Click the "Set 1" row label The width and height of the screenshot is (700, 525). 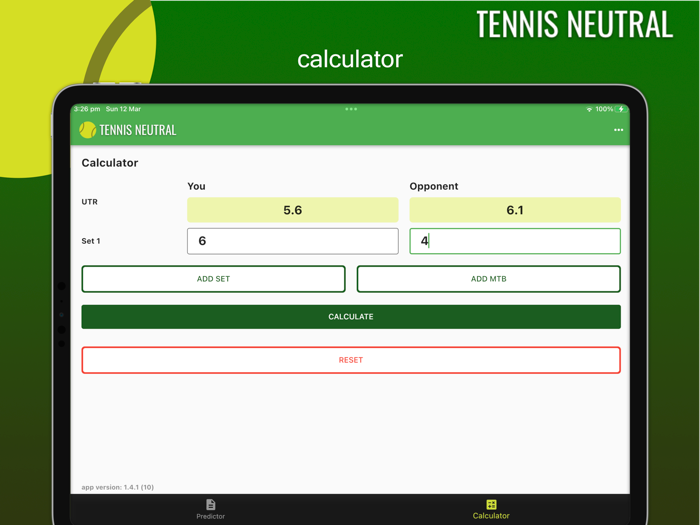(x=91, y=241)
